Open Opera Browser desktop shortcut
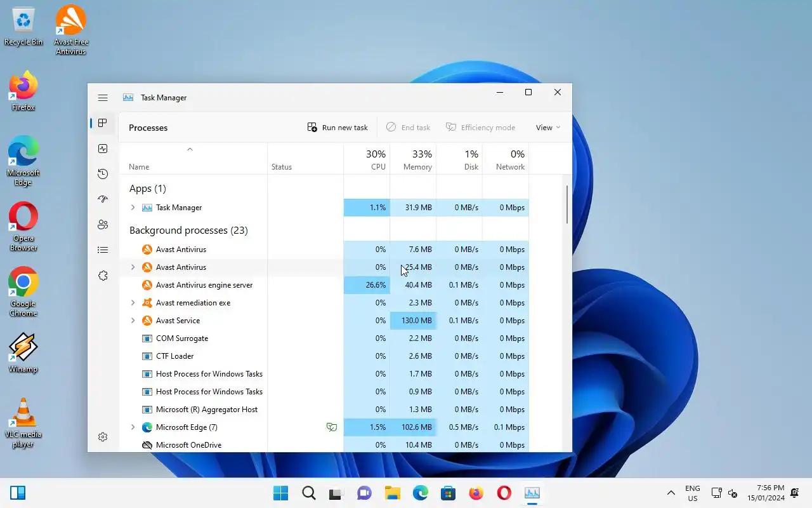This screenshot has width=812, height=508. [x=23, y=227]
